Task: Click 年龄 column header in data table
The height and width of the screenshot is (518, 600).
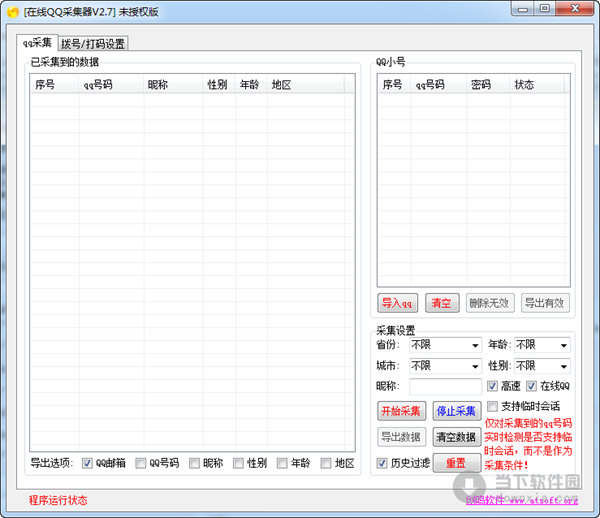Action: pyautogui.click(x=251, y=85)
